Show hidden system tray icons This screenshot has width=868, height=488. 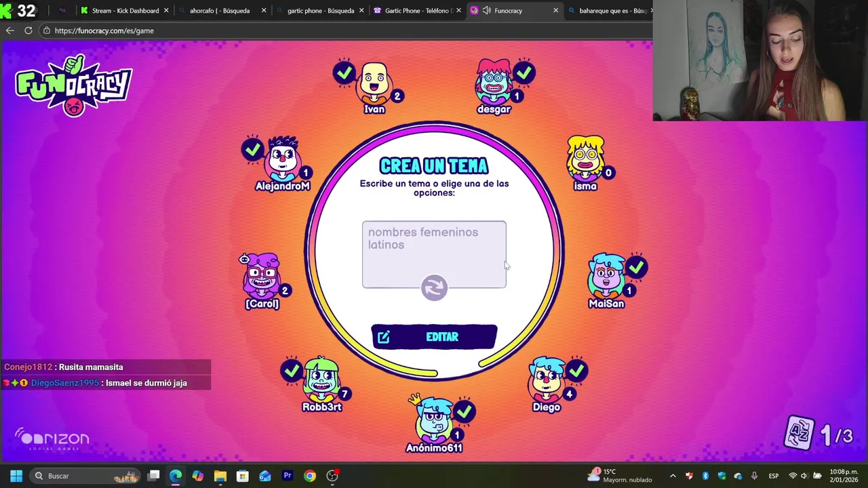tap(673, 476)
